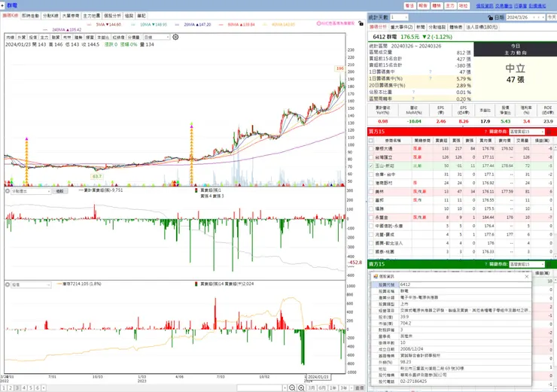
Task: Set the chart range with the 1年 button
Action: point(333,387)
